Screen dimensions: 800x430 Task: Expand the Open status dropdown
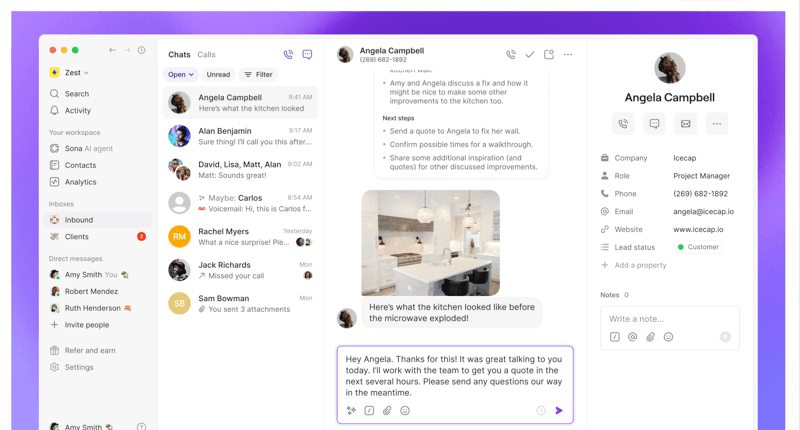[x=180, y=75]
